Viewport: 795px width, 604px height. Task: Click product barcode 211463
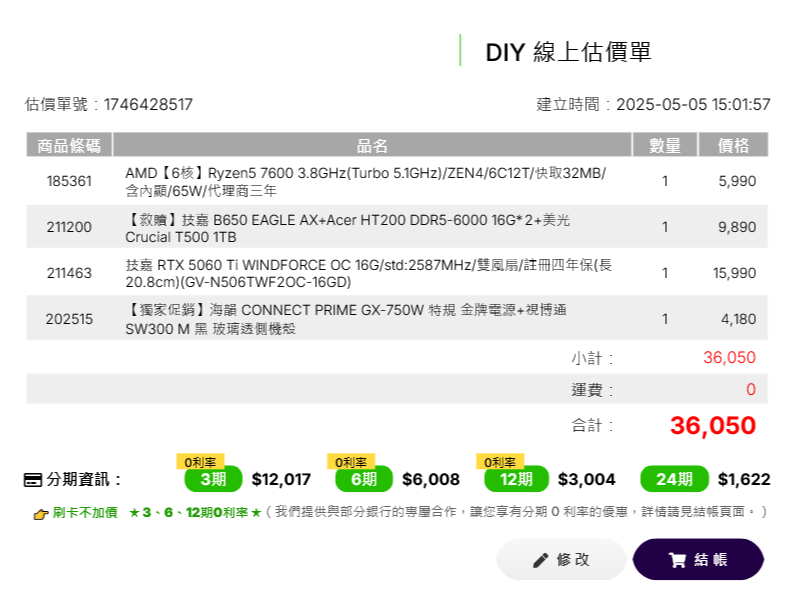[x=69, y=273]
